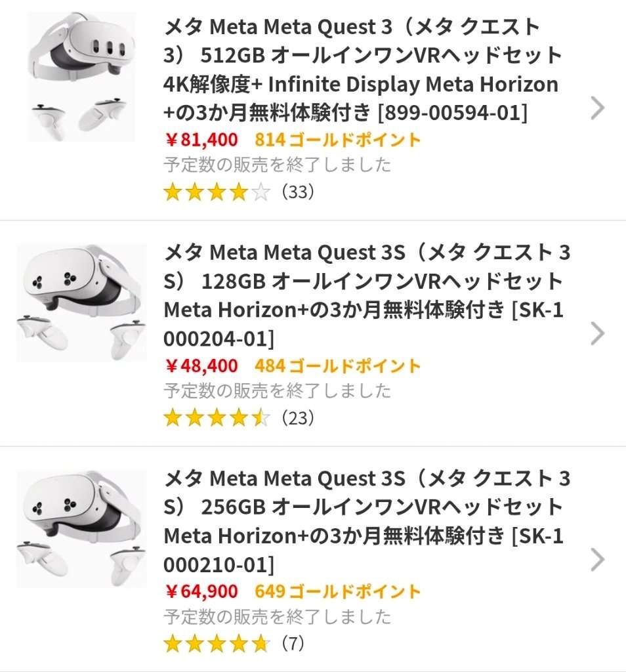
Task: Click the 814 ゴールドポイント label
Action: [x=337, y=140]
